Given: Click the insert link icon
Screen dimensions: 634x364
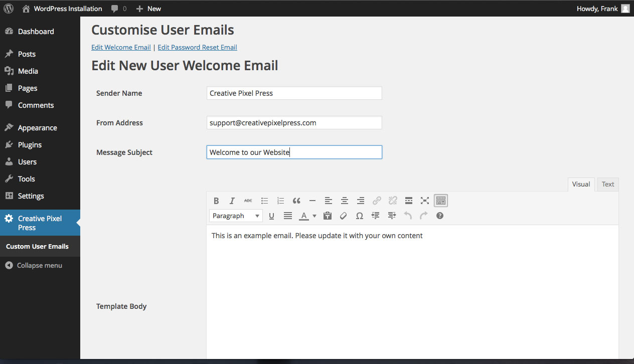Looking at the screenshot, I should [x=377, y=201].
